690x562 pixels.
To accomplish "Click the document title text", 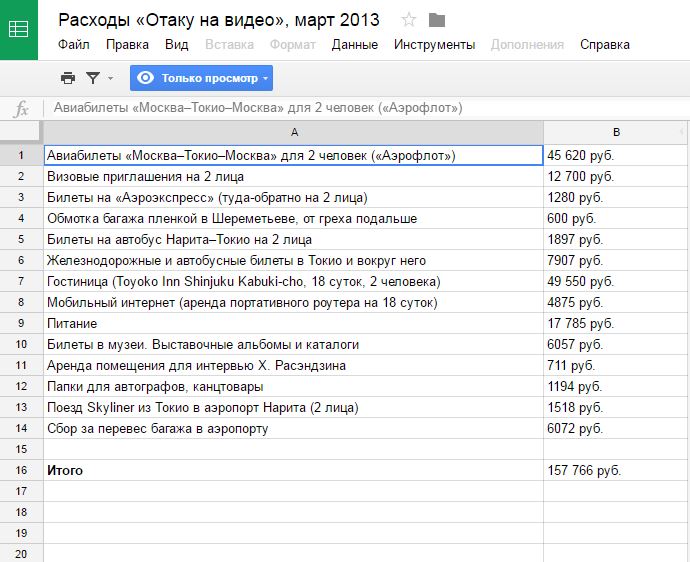I will coord(219,20).
